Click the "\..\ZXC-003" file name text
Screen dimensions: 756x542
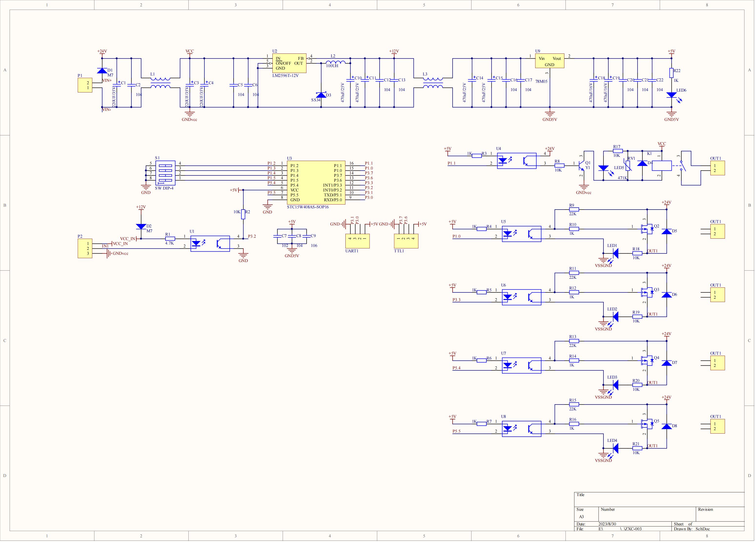[631, 529]
